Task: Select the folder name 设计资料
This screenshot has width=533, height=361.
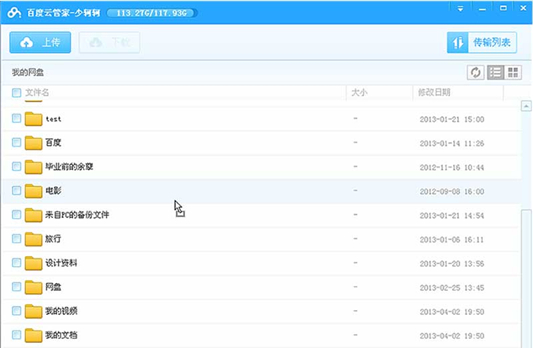Action: point(61,263)
